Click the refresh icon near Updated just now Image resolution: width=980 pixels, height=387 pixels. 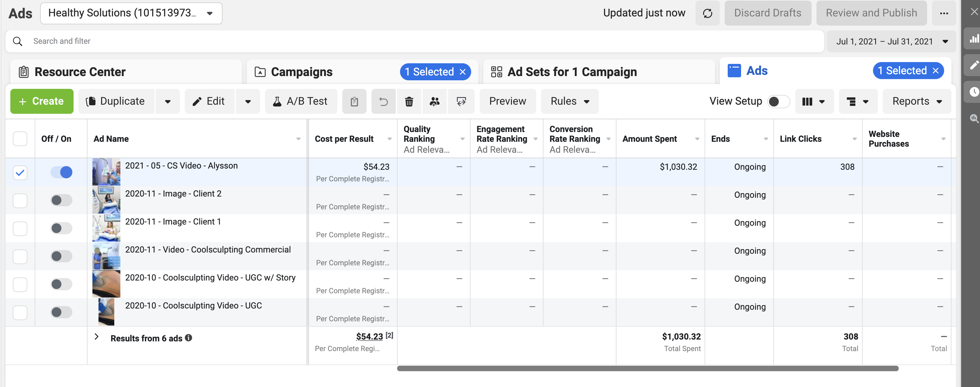coord(707,13)
